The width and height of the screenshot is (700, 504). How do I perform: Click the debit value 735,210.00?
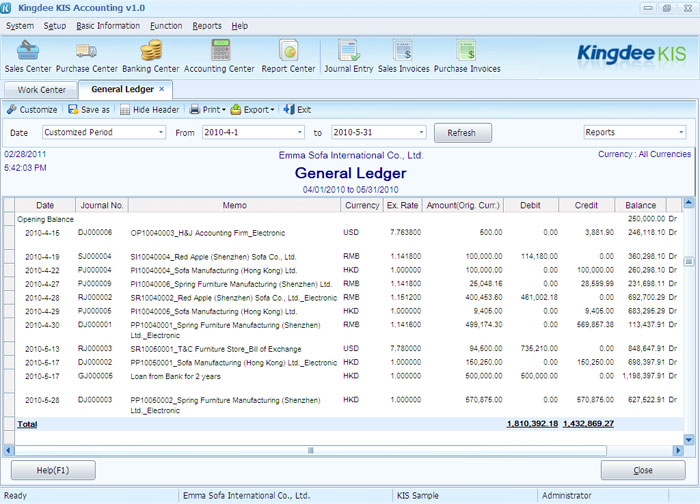point(539,348)
